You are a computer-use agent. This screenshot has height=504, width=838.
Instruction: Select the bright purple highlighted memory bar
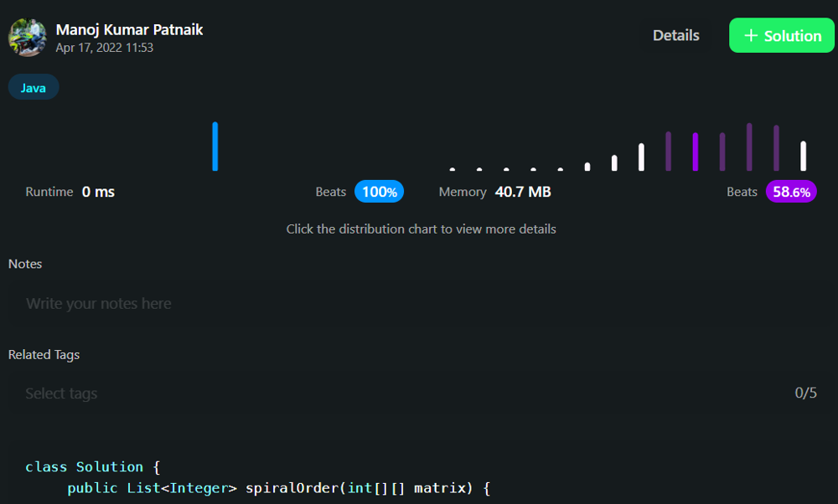point(696,152)
